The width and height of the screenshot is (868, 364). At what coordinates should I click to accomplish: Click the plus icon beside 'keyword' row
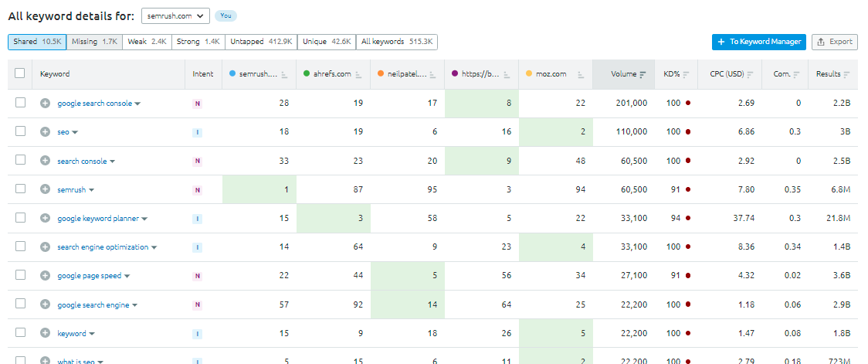[46, 334]
